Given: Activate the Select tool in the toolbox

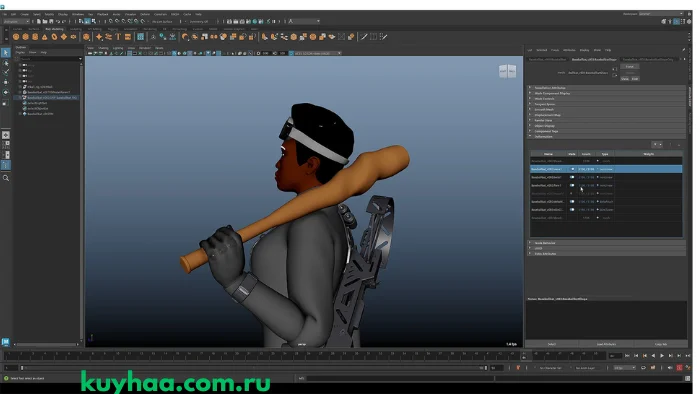Looking at the screenshot, I should pos(6,53).
